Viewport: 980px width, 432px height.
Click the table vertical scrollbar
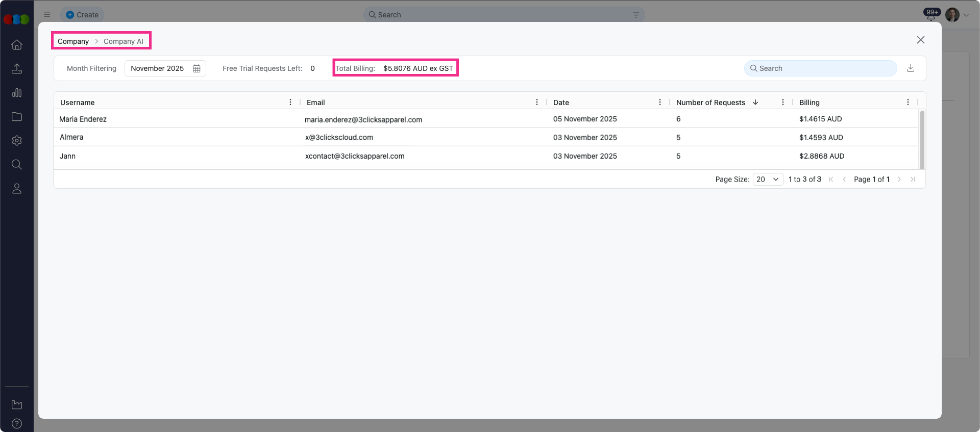coord(922,139)
